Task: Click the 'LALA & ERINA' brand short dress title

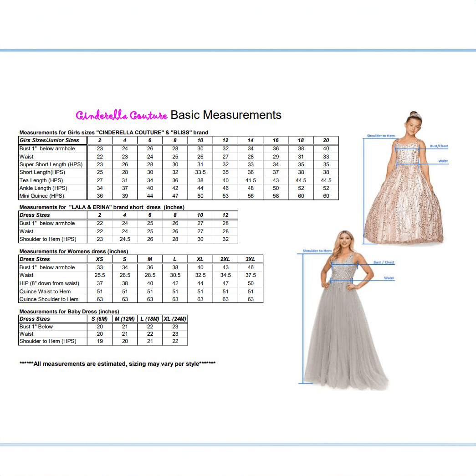Action: click(102, 207)
